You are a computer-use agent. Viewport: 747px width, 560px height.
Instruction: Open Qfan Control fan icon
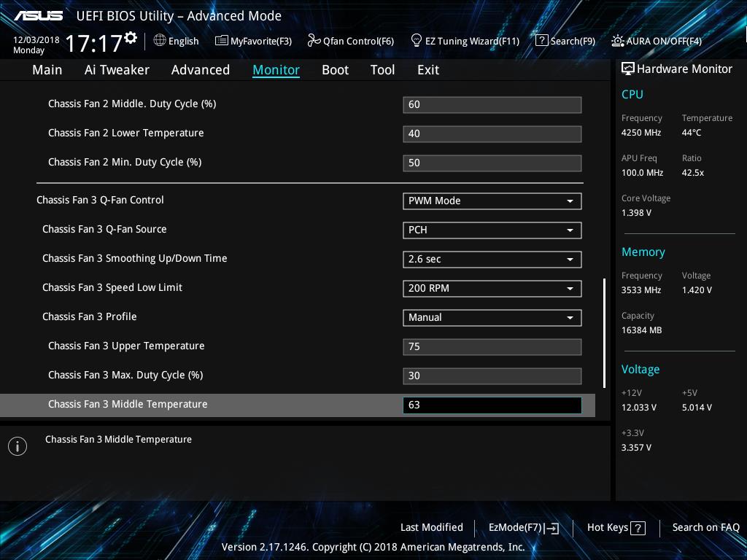click(314, 41)
